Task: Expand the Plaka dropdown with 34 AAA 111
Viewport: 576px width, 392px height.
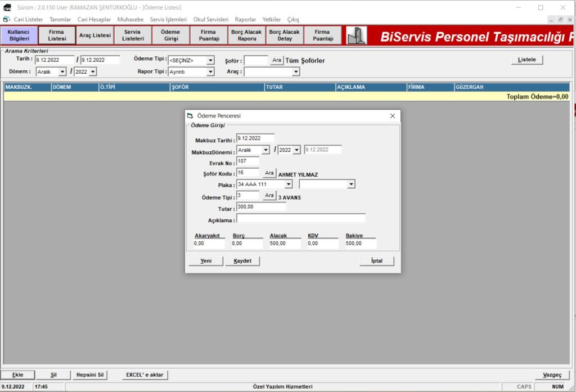Action: pyautogui.click(x=288, y=184)
